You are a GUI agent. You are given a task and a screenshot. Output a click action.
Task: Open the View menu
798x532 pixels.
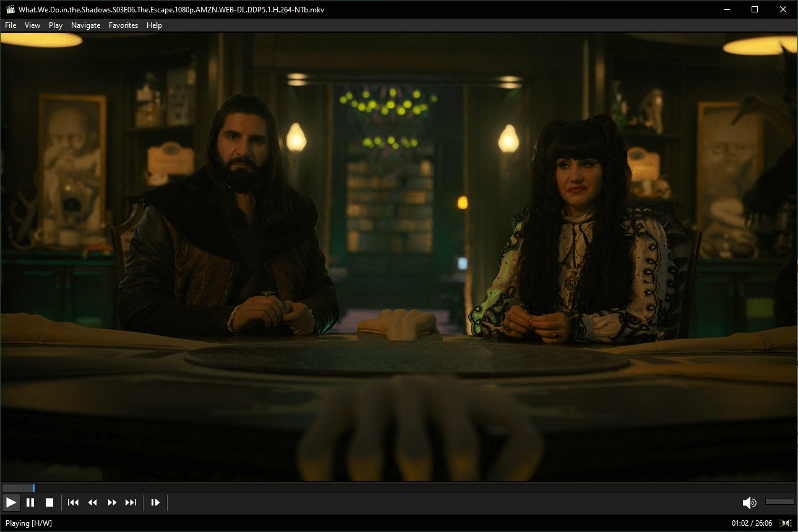[32, 25]
